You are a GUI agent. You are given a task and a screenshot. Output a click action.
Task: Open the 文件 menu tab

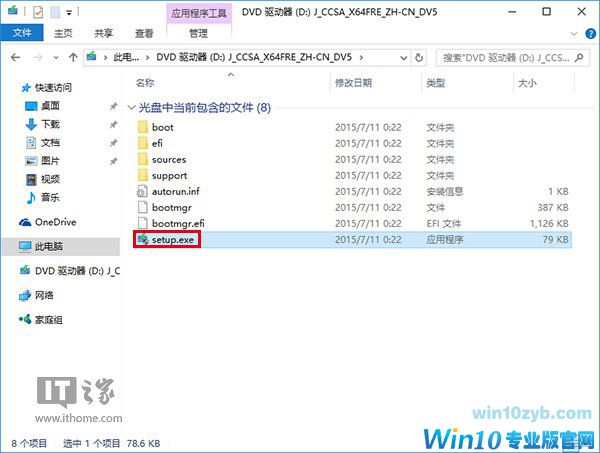pyautogui.click(x=22, y=33)
